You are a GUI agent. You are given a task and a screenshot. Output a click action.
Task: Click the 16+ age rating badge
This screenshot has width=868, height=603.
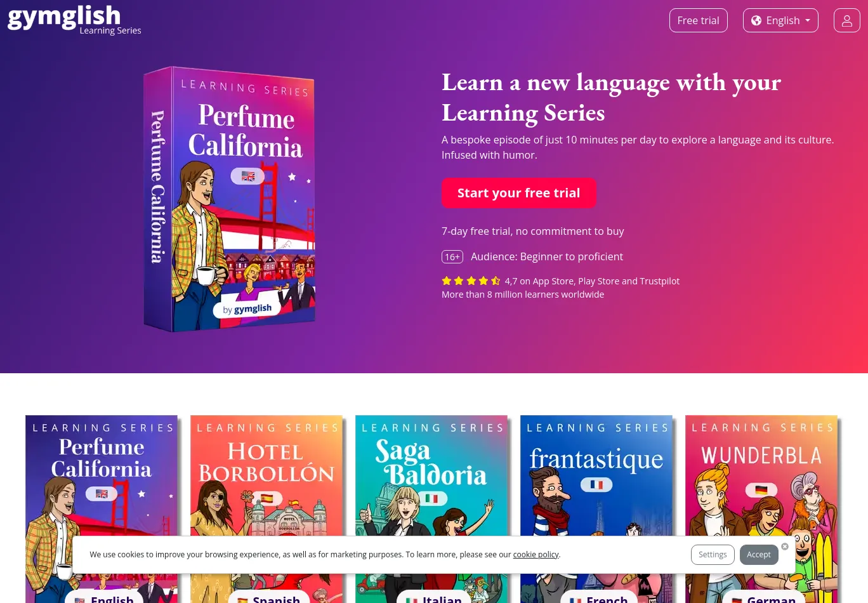(452, 256)
